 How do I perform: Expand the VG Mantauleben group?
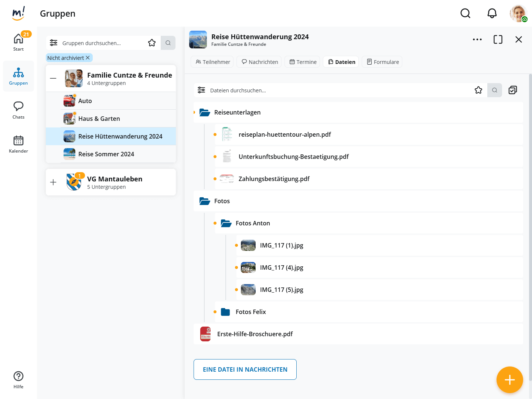(53, 182)
